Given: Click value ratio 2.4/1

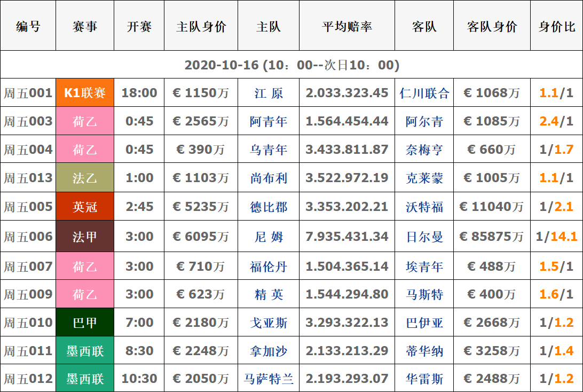Looking at the screenshot, I should [557, 121].
